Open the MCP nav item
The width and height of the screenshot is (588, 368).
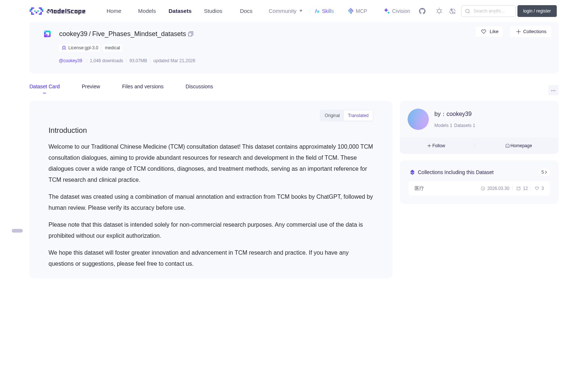coord(358,11)
